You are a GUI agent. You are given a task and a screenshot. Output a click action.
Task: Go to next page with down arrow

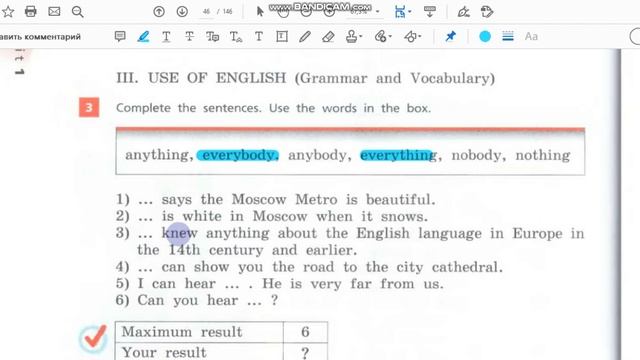click(182, 12)
